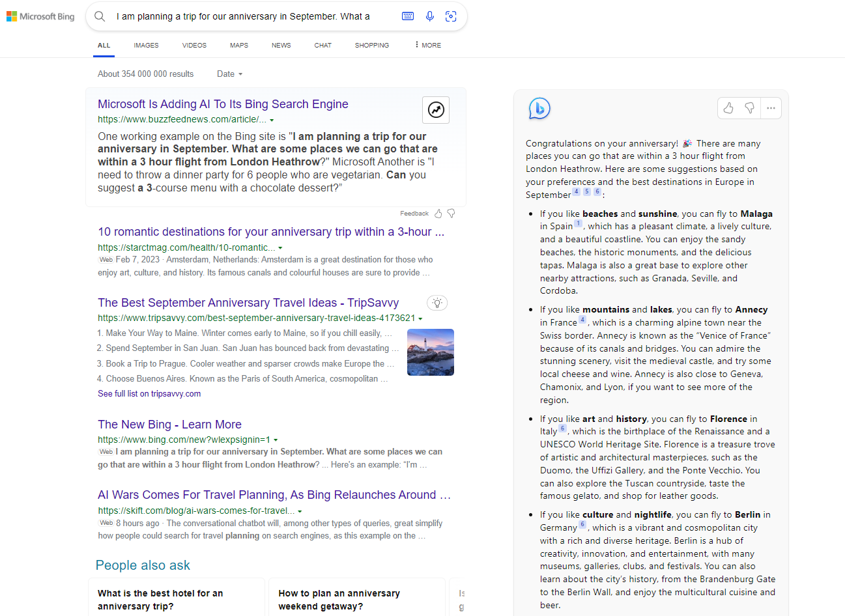
Task: Open visual search camera icon
Action: (451, 16)
